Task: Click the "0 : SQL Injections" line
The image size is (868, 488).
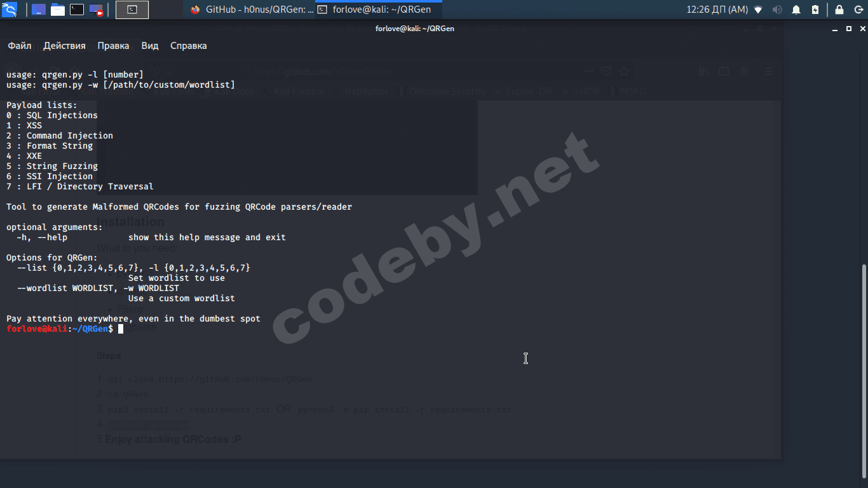Action: point(52,116)
